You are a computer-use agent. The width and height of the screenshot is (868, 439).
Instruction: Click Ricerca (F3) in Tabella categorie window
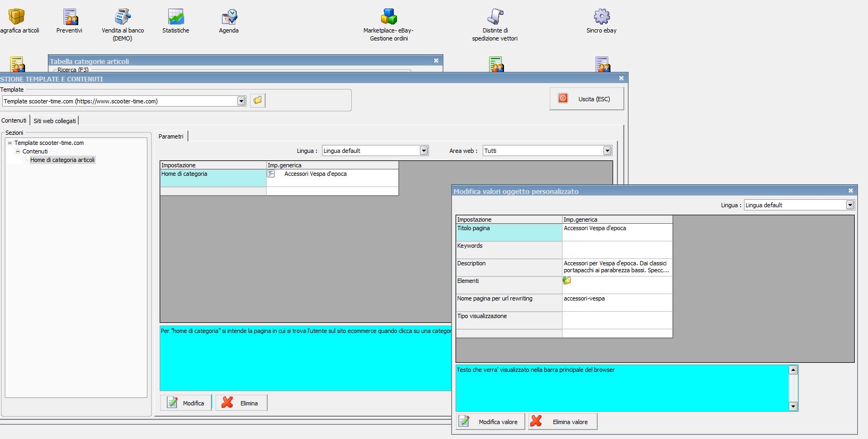tap(73, 70)
